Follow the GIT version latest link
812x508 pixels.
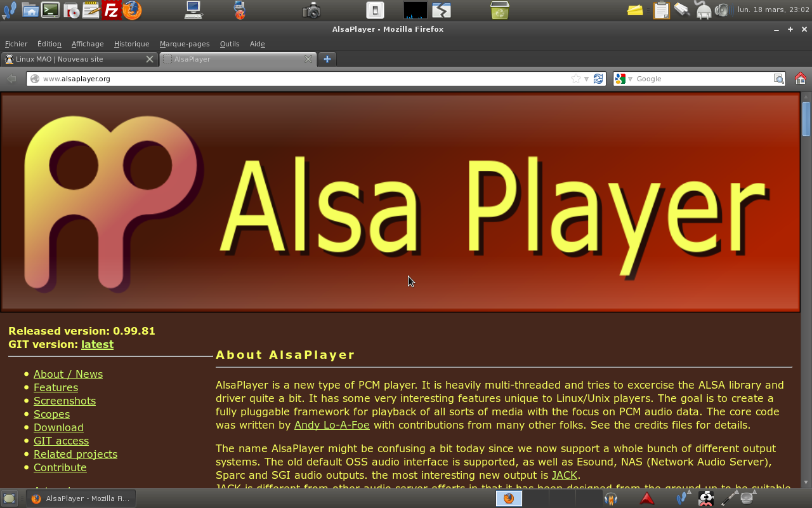coord(97,344)
